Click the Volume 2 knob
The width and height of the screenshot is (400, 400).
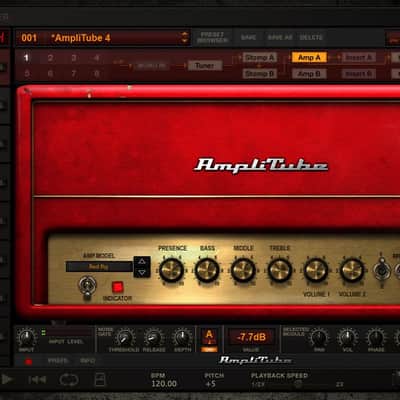pos(352,270)
